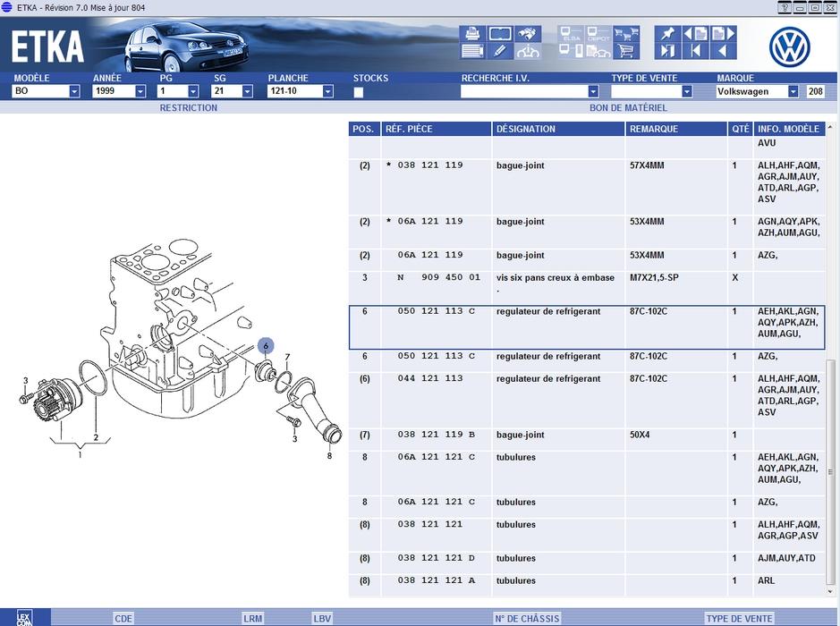Select part row 038 121 121 D
The image size is (840, 626).
pos(587,563)
